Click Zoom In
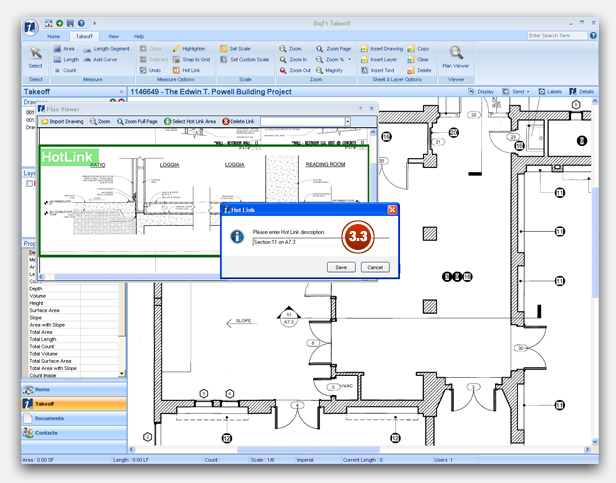616x483 pixels. point(293,59)
